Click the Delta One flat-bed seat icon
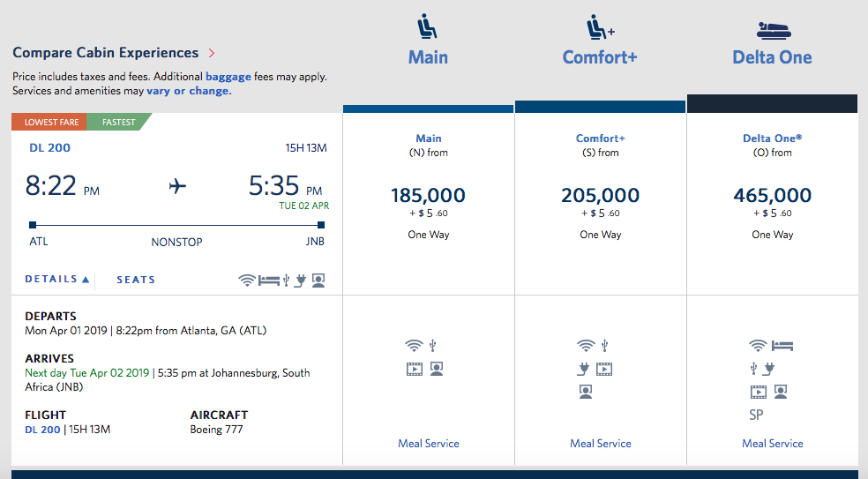The height and width of the screenshot is (479, 868). click(772, 28)
